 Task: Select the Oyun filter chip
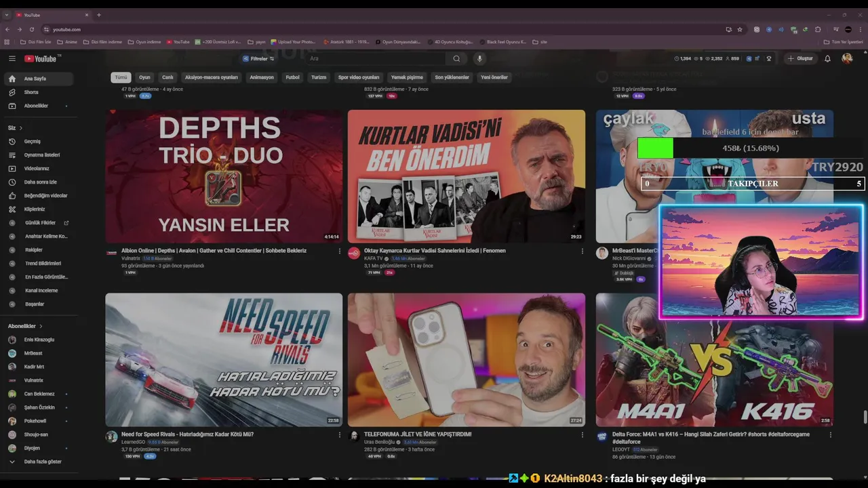[x=144, y=77]
